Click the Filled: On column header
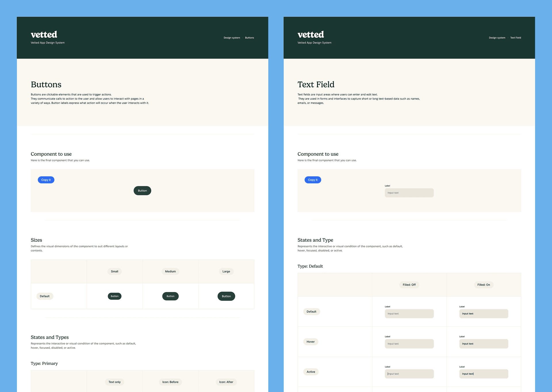This screenshot has width=552, height=392. click(x=484, y=285)
